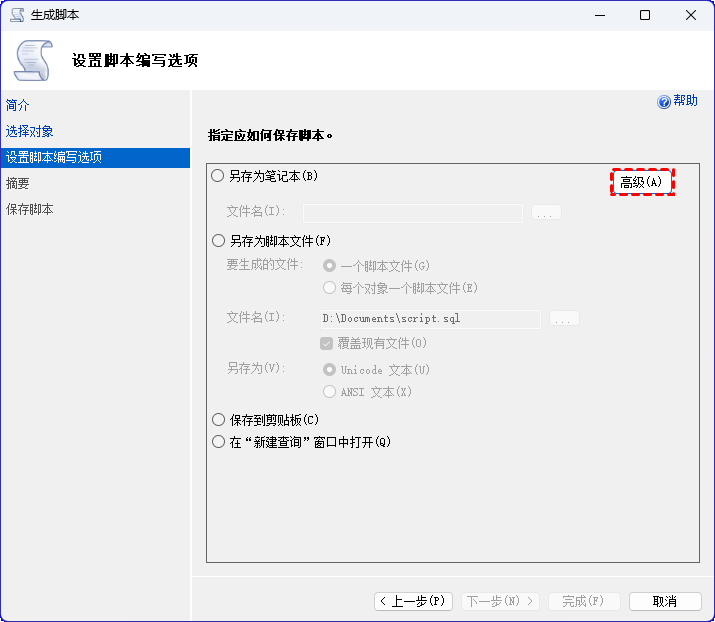Screen dimensions: 715x622
Task: Go to 选择对象 step in sidebar
Action: coord(29,131)
